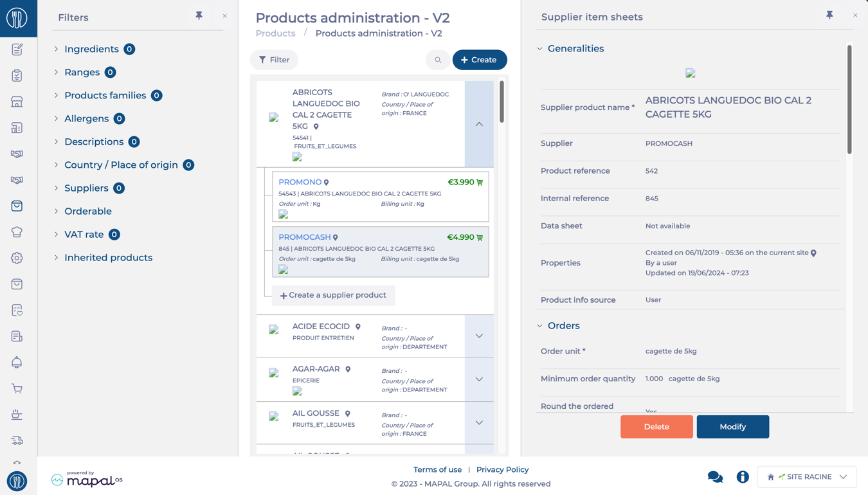This screenshot has width=868, height=495.
Task: Click the search magnifier icon
Action: click(438, 60)
